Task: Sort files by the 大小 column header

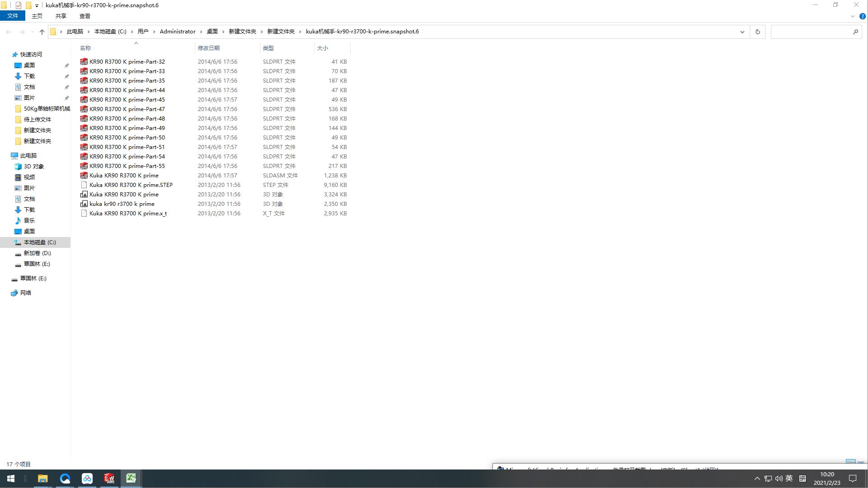Action: (323, 48)
